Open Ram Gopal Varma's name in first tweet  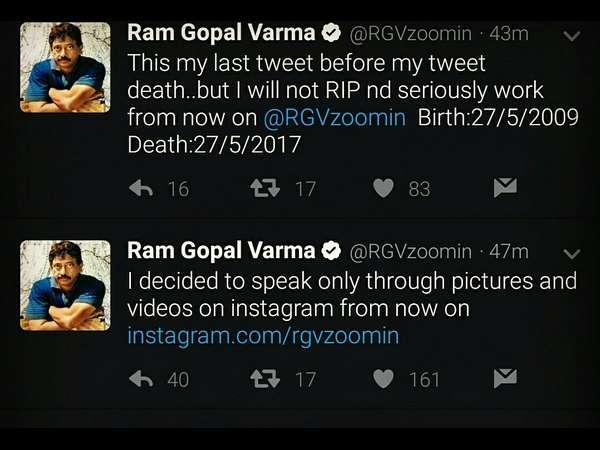point(220,34)
